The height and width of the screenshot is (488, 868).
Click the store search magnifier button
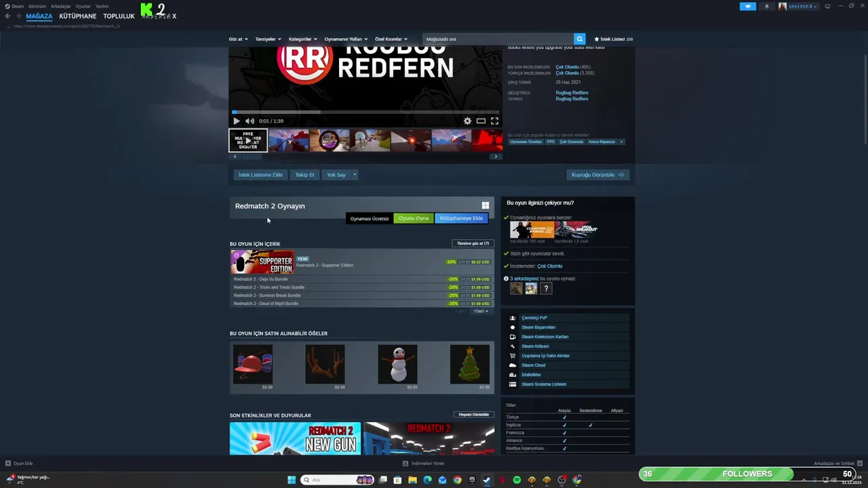click(x=579, y=39)
